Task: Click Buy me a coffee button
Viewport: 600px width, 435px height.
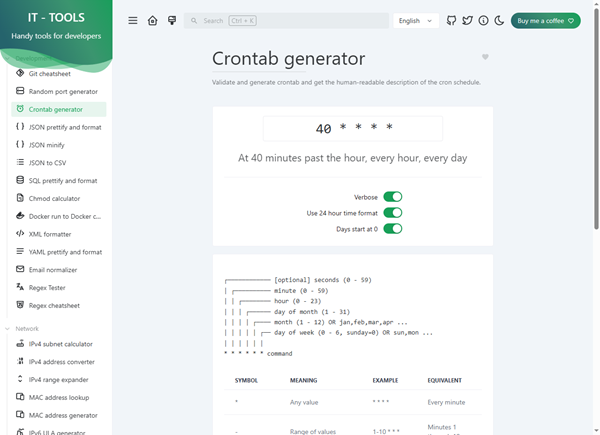Action: point(545,20)
